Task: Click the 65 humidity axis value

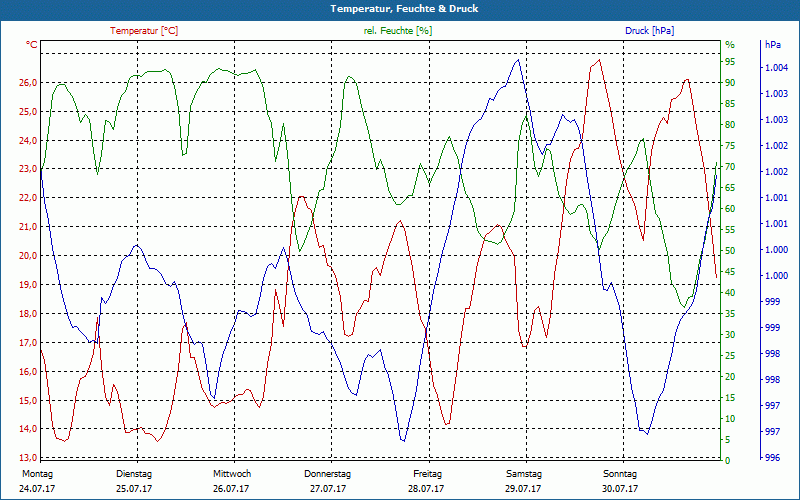Action: (730, 188)
